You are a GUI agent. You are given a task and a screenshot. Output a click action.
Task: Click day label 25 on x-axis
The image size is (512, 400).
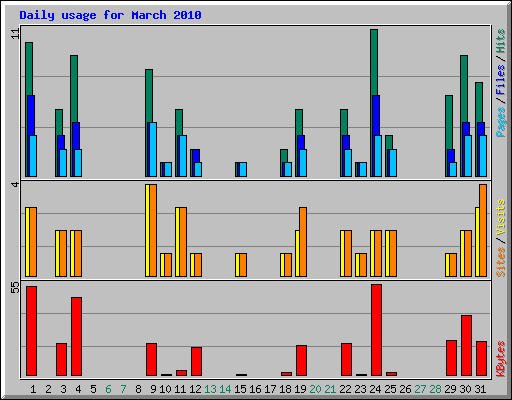[390, 389]
